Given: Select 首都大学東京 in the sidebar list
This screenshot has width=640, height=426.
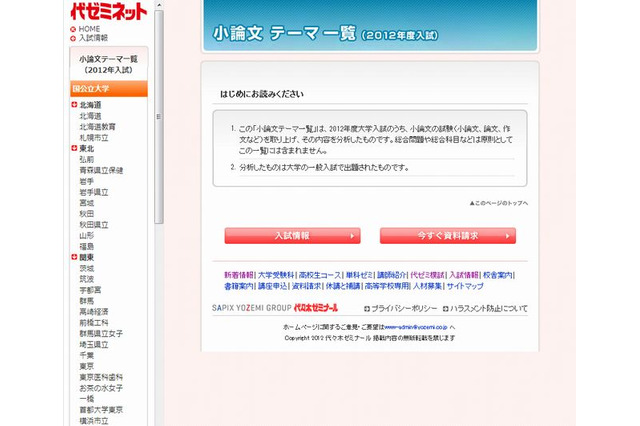Looking at the screenshot, I should 101,410.
